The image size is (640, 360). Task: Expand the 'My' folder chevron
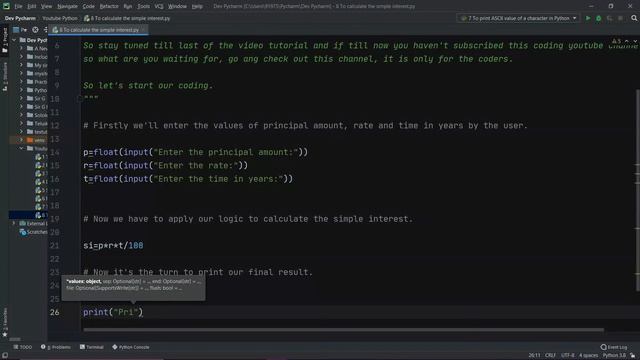click(x=22, y=65)
